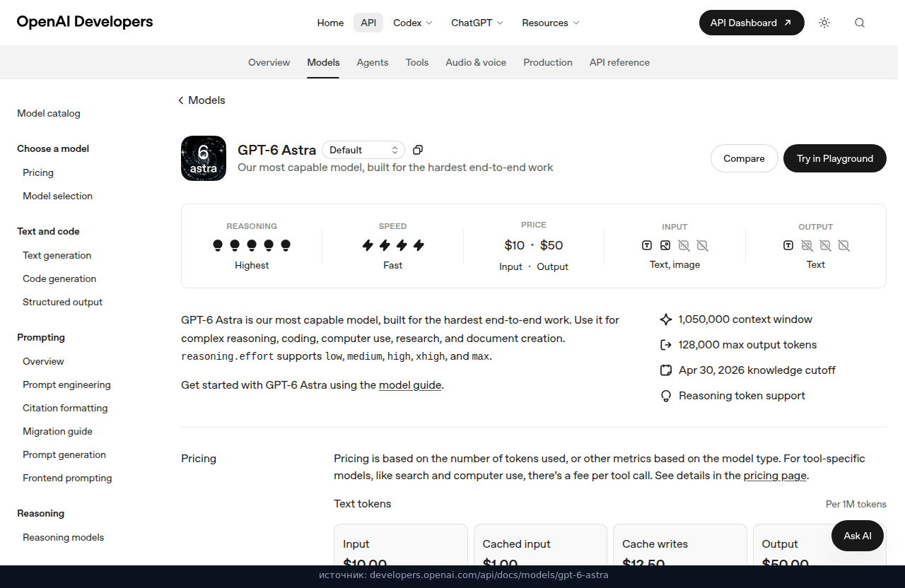Click Try in Playground
Viewport: 905px width, 588px height.
835,158
